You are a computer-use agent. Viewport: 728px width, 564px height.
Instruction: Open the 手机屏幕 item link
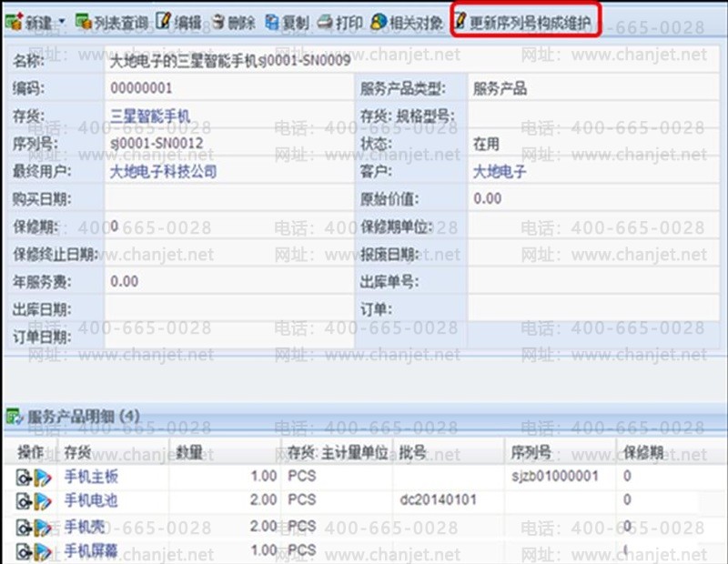[x=91, y=551]
